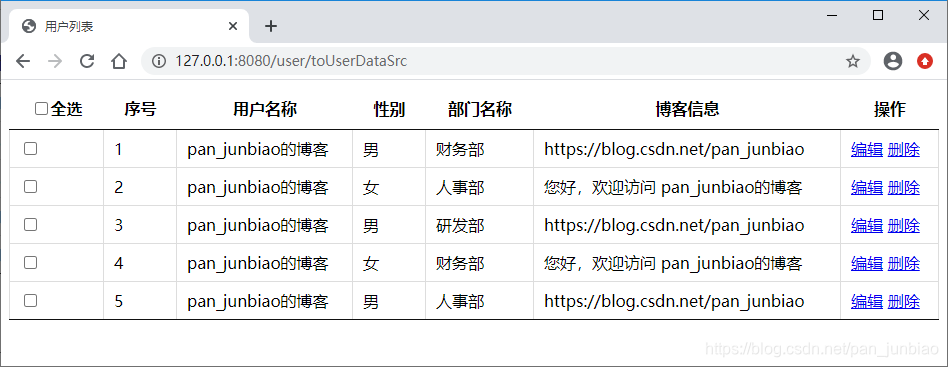Check the box for row 5
The height and width of the screenshot is (367, 948).
[30, 300]
